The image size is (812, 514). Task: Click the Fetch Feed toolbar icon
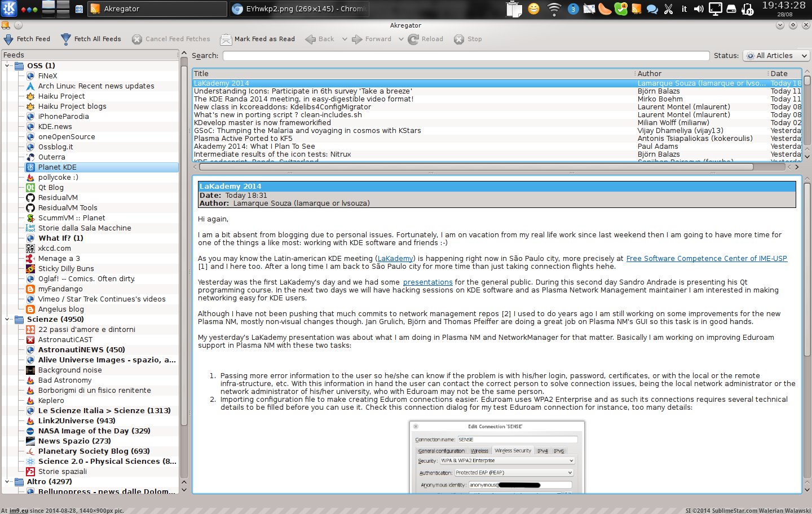8,39
